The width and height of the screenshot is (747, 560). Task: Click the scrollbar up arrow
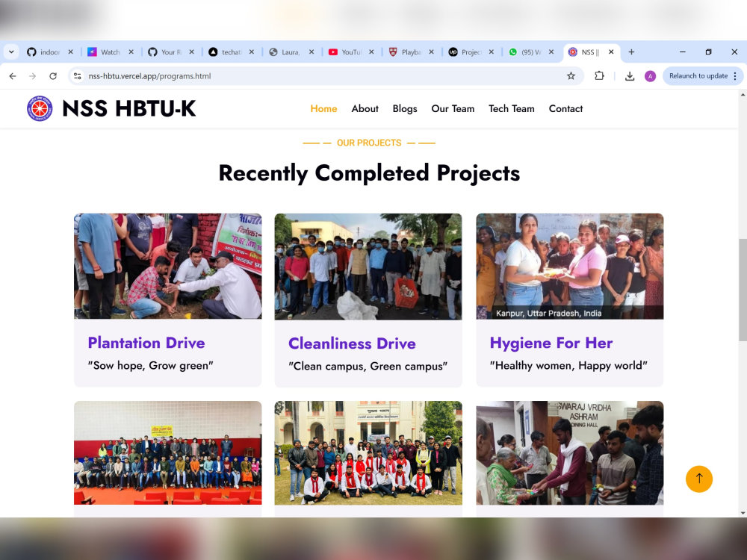(x=743, y=94)
